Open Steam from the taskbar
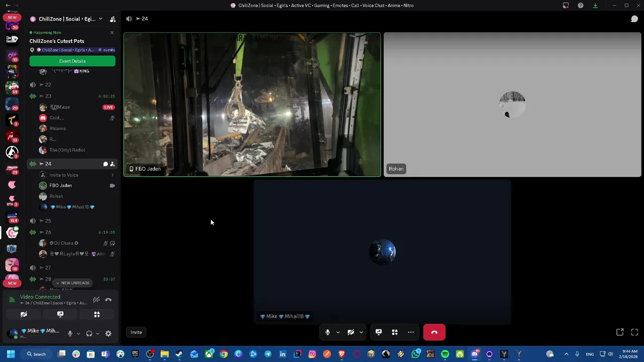The width and height of the screenshot is (644, 362). 179,354
